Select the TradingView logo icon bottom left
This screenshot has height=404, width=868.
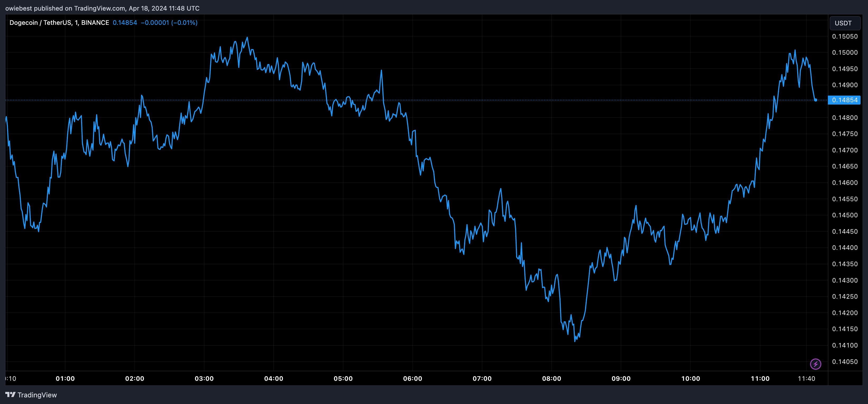click(x=11, y=394)
